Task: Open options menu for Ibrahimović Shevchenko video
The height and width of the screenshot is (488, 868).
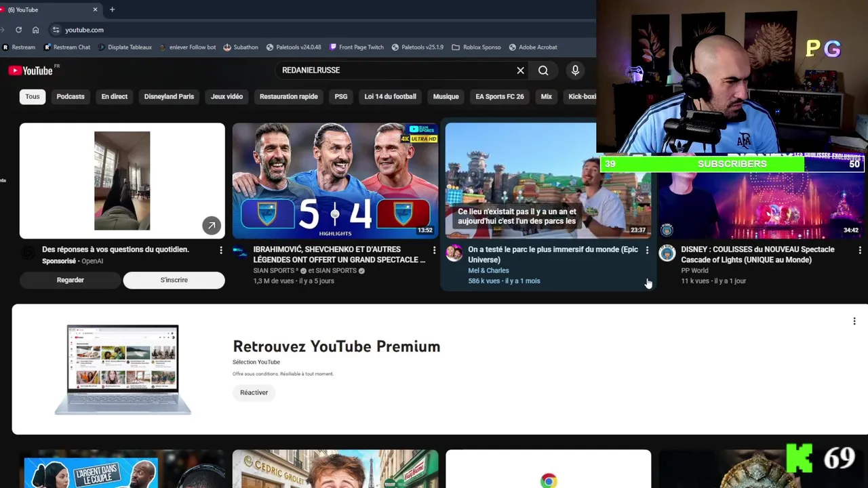Action: click(x=434, y=250)
